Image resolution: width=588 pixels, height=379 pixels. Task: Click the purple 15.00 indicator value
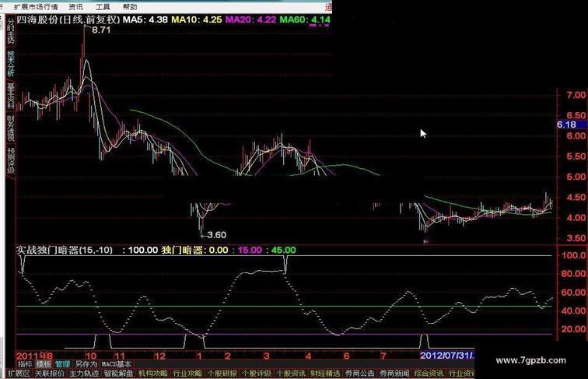[250, 250]
